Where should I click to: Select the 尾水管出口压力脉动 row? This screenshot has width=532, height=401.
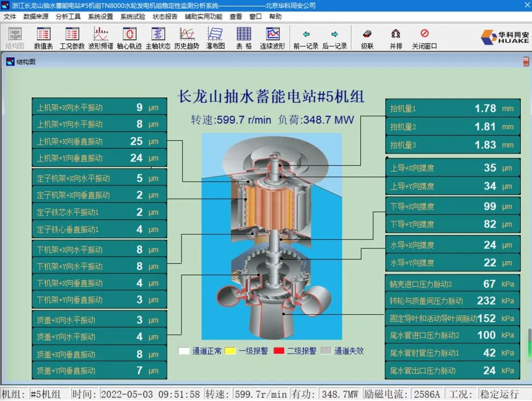(x=453, y=370)
